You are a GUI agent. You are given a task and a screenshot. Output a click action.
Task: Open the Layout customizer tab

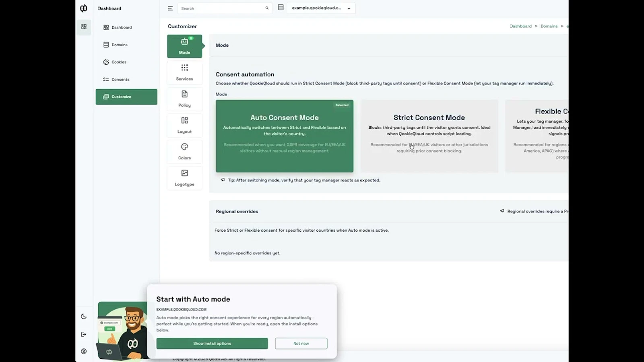point(185,125)
